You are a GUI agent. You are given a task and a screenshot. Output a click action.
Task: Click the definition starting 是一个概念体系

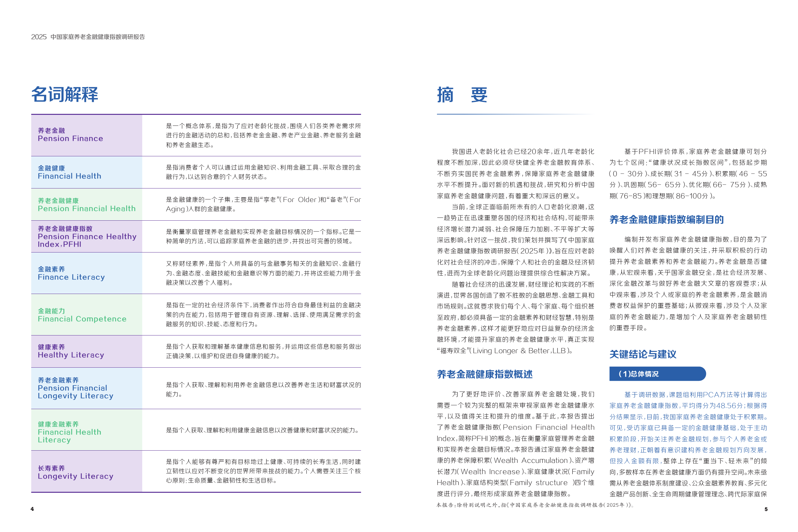coord(264,135)
